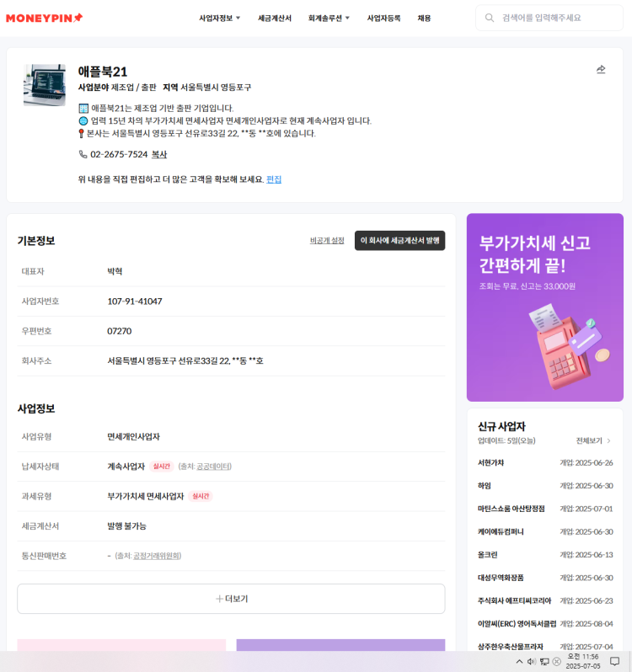The height and width of the screenshot is (672, 632).
Task: Click the 실시간 badge beside 부가가치세 면세사업자
Action: [x=201, y=496]
